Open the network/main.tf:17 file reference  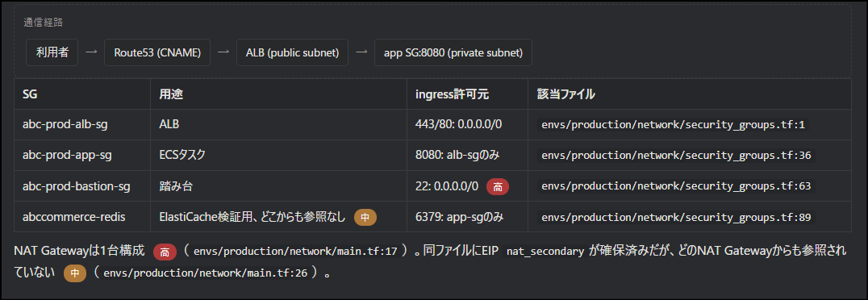pyautogui.click(x=295, y=252)
